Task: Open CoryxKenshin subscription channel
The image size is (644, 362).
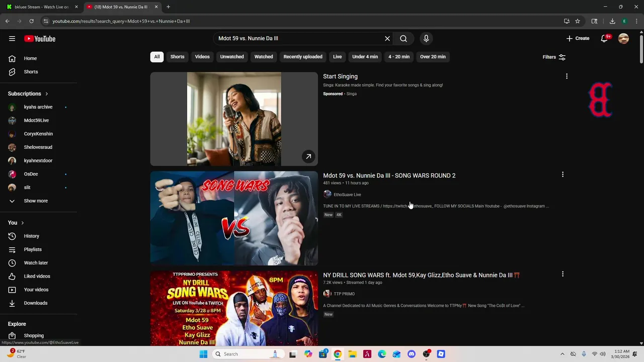Action: 39,134
